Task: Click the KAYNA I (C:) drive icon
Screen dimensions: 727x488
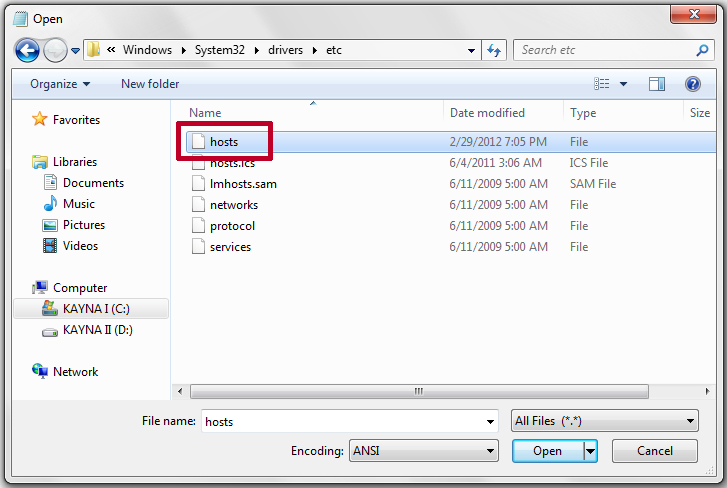Action: click(50, 308)
